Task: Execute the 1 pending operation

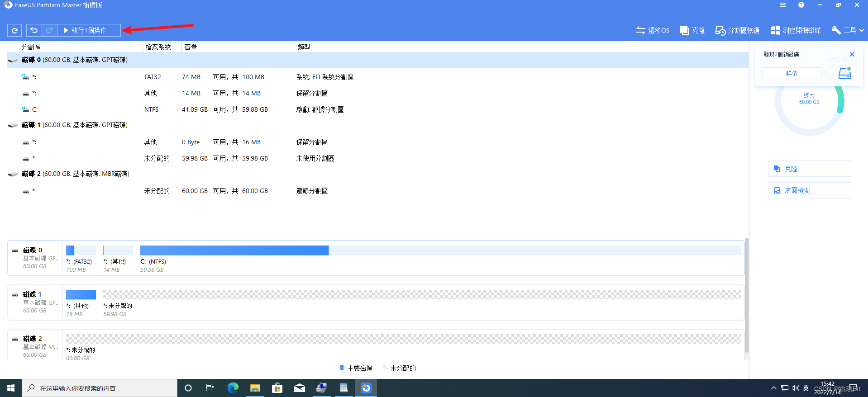Action: point(89,30)
